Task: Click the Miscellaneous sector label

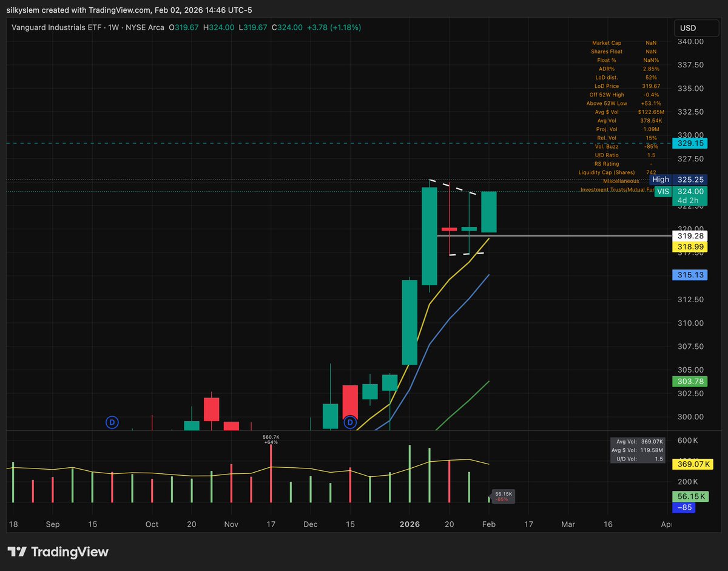Action: tap(621, 181)
